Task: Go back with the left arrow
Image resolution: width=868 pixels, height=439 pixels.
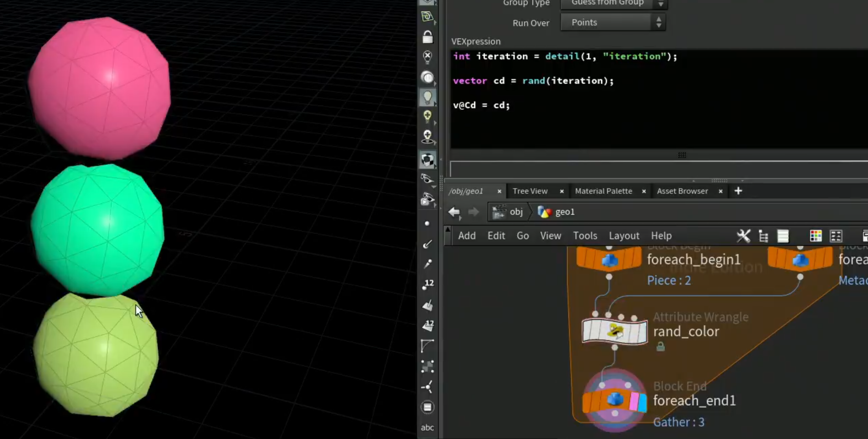Action: tap(454, 212)
